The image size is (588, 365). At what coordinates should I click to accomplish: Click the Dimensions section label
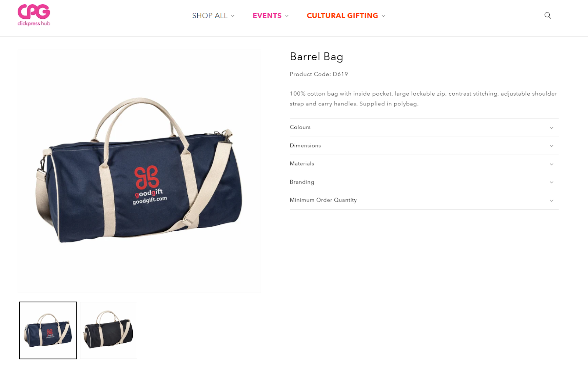tap(305, 145)
